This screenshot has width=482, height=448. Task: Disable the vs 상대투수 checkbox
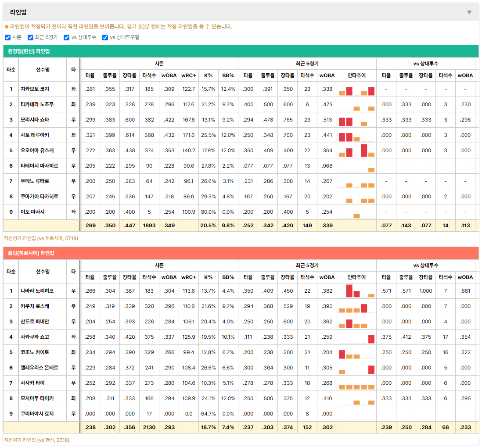coord(66,37)
